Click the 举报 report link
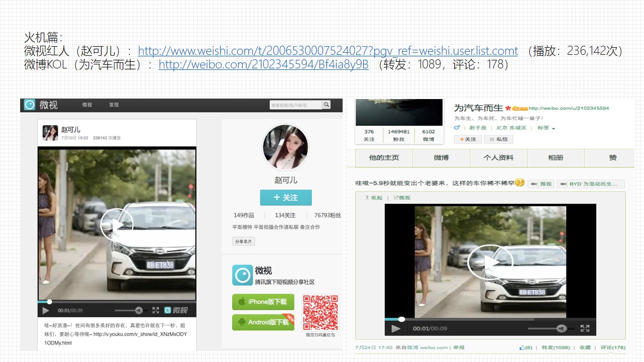Viewport: 644px width, 362px height. [x=458, y=347]
